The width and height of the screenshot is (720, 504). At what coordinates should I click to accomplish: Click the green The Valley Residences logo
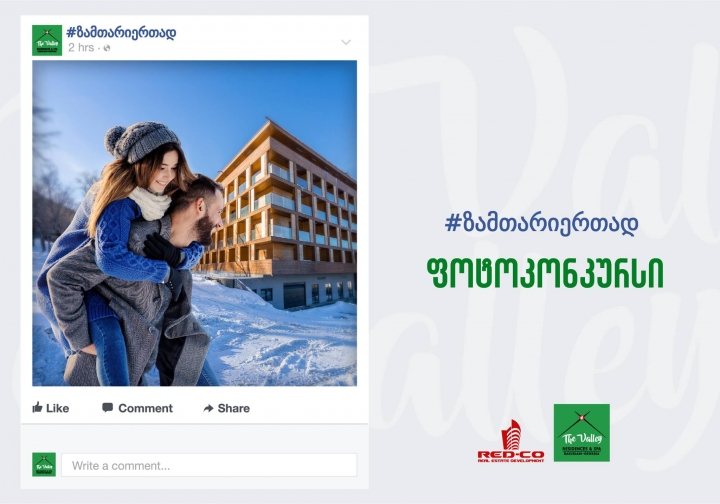point(582,433)
